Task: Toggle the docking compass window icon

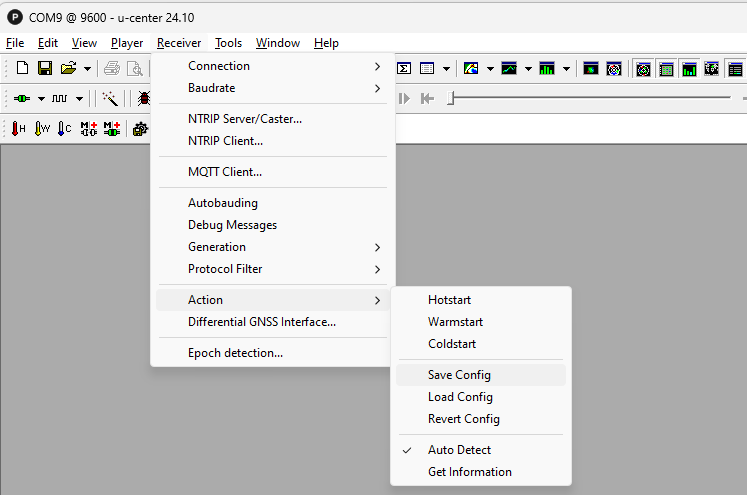Action: 643,70
